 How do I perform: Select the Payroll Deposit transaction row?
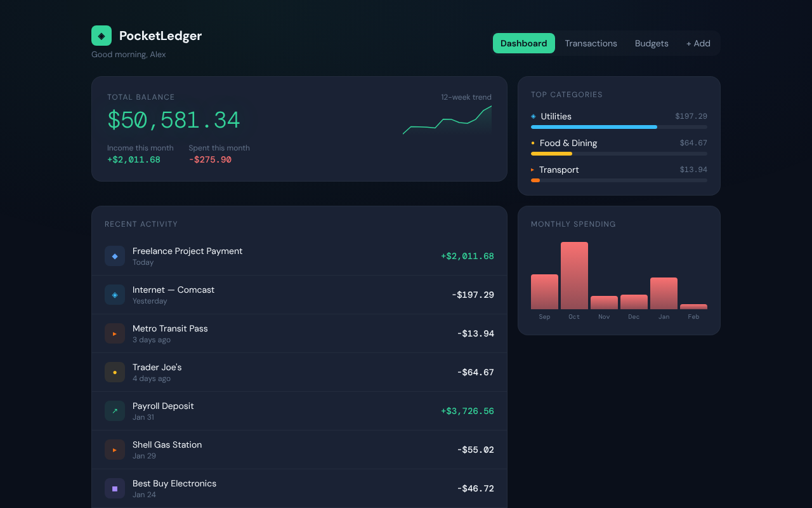(299, 411)
